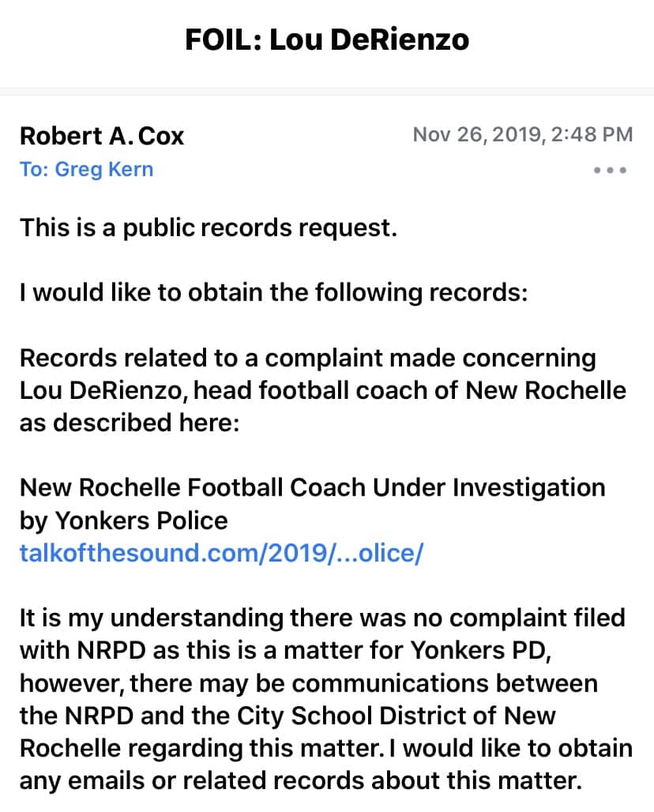Tap the email subject FOIL: Lou DeRienzo
The height and width of the screenshot is (812, 654).
[327, 39]
